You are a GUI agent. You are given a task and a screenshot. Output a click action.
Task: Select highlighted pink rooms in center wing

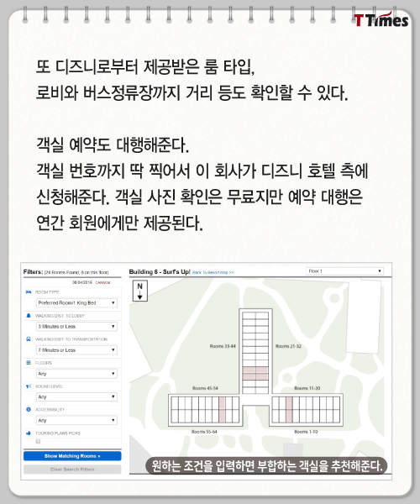[255, 373]
